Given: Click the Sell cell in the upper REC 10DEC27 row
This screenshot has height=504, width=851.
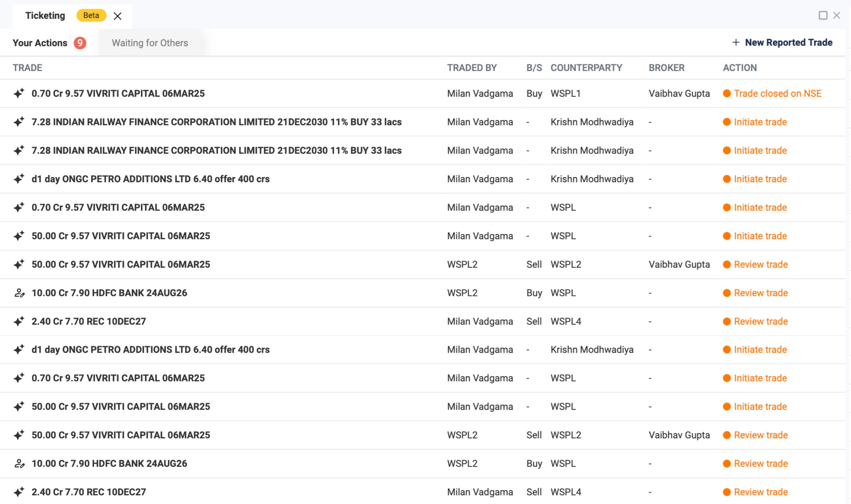Looking at the screenshot, I should click(x=534, y=321).
